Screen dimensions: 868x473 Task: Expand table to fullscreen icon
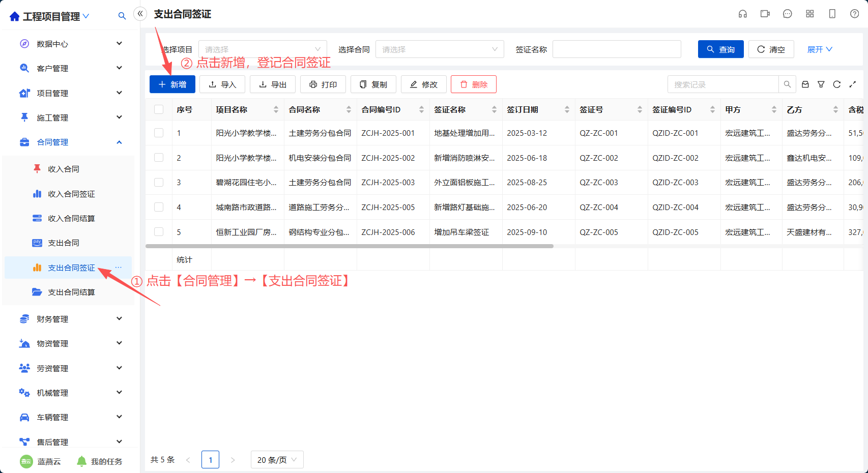coord(853,84)
